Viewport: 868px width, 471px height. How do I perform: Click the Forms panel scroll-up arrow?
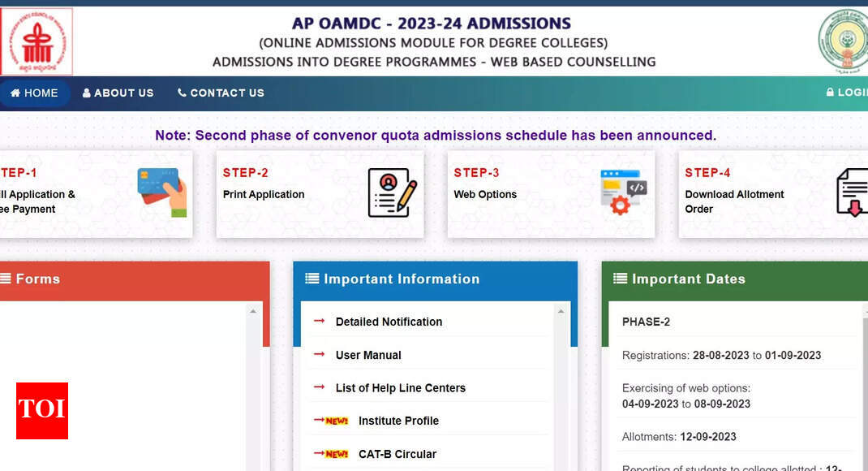tap(253, 311)
